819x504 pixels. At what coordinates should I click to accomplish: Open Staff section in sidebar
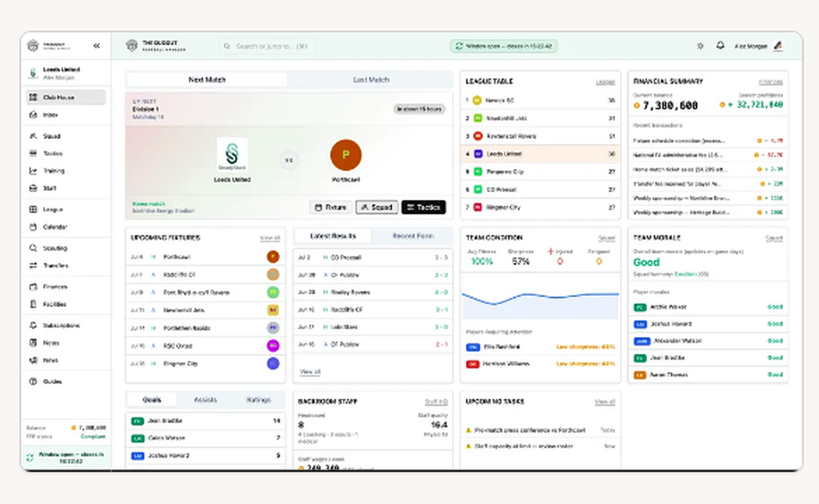coord(66,188)
